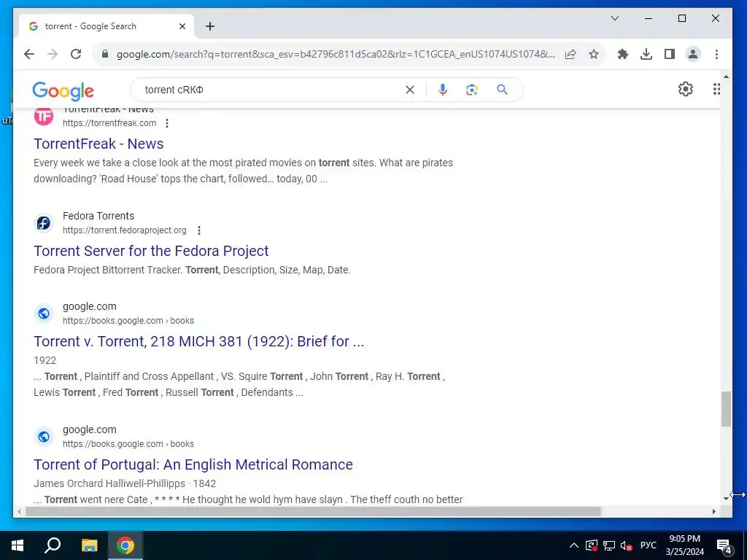The image size is (747, 560).
Task: Show hidden system tray icons
Action: pos(574,545)
